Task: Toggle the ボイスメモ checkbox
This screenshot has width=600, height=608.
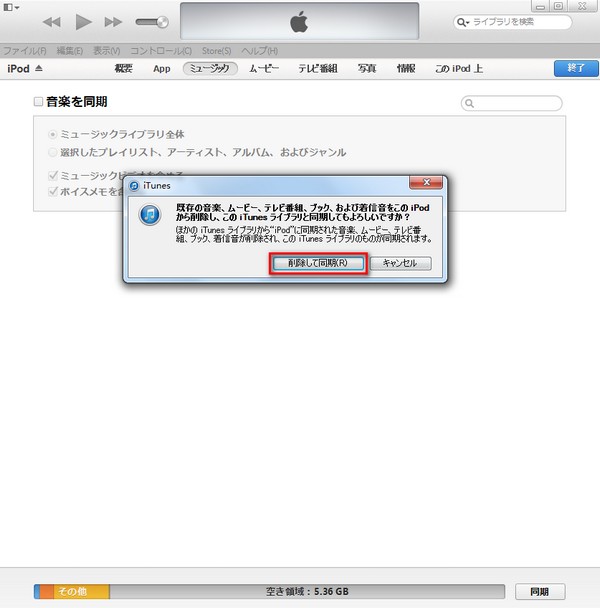Action: pyautogui.click(x=53, y=191)
